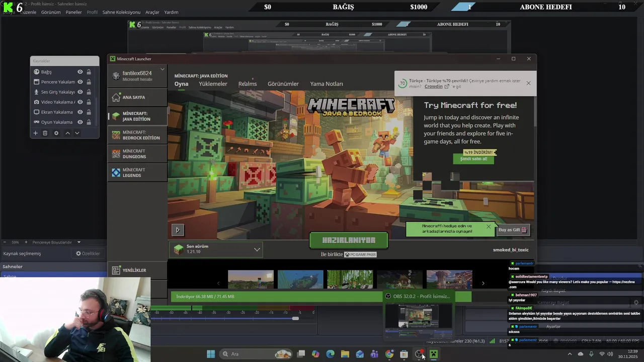Open Teams from taskbar
The width and height of the screenshot is (644, 362).
pyautogui.click(x=374, y=354)
